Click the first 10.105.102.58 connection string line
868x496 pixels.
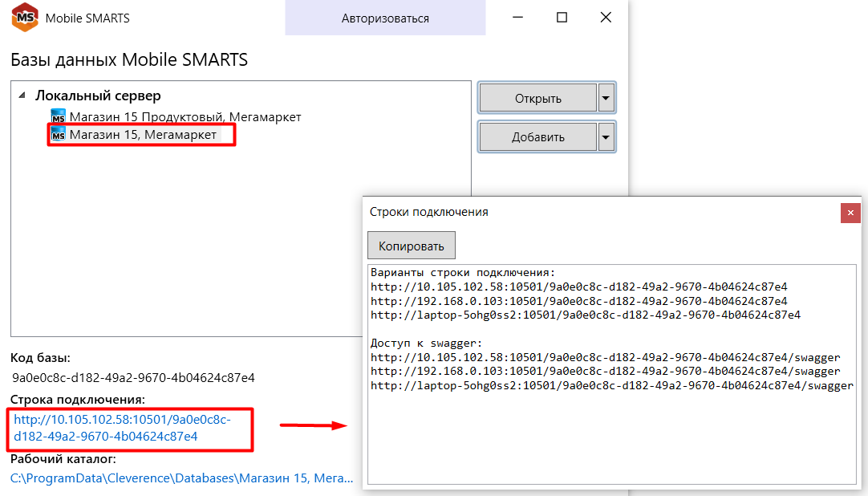[579, 287]
